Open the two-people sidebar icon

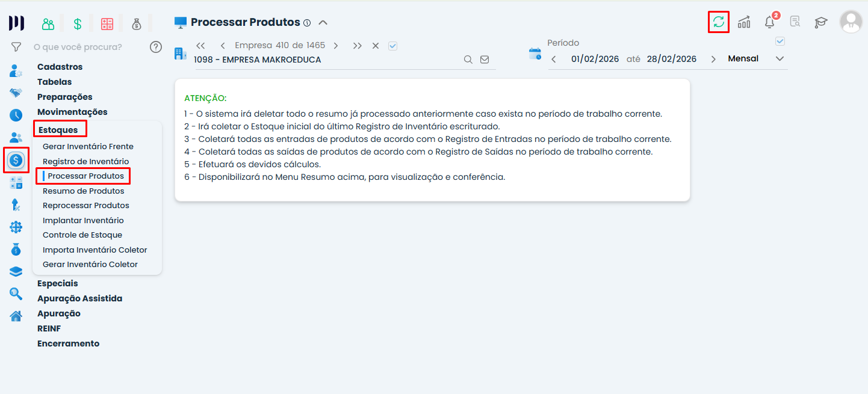[16, 137]
